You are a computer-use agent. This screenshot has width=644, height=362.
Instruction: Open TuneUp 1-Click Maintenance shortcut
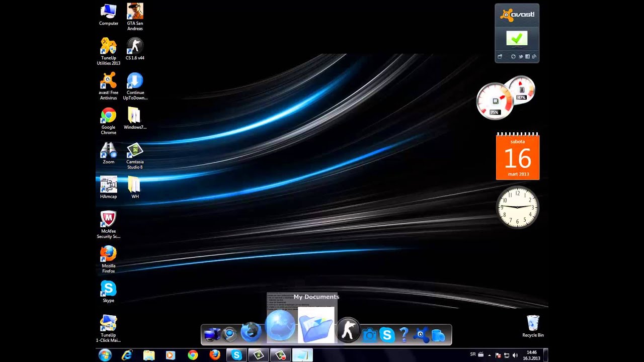[109, 329]
